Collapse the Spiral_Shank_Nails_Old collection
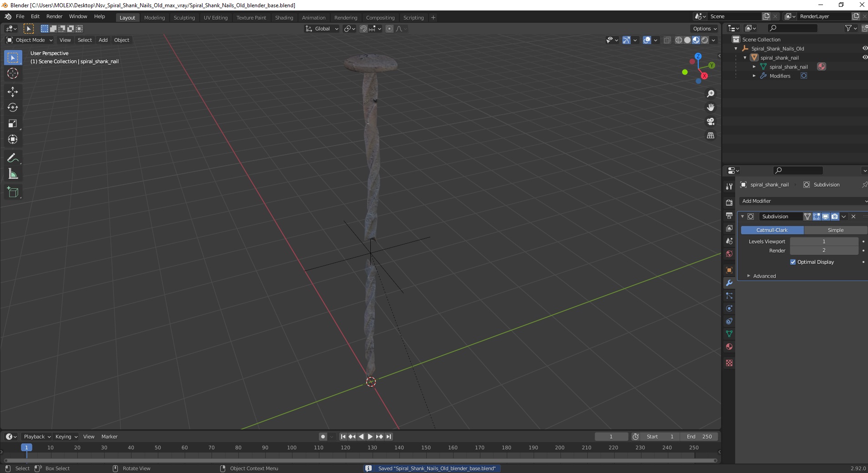The height and width of the screenshot is (473, 868). [736, 49]
